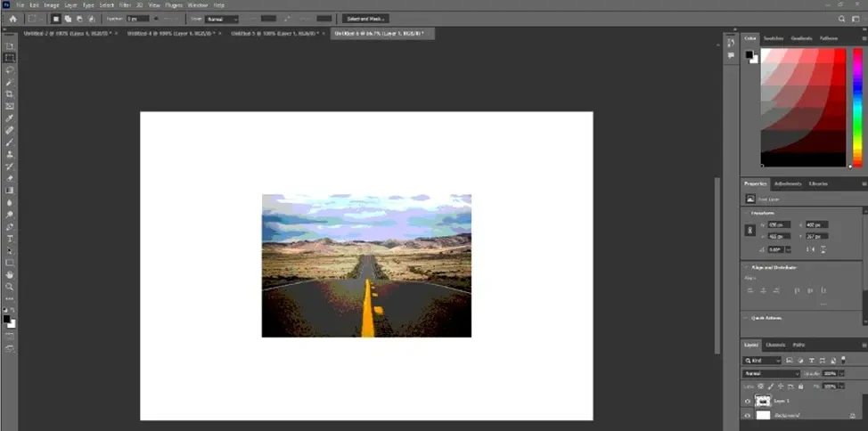Viewport: 868px width, 431px height.
Task: Select the Dodge tool
Action: [10, 215]
